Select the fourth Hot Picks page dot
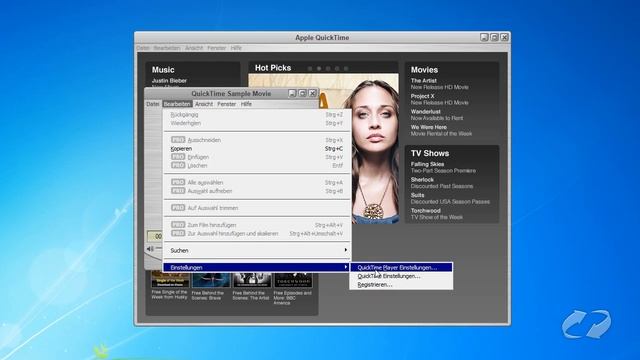Image resolution: width=640 pixels, height=360 pixels. pos(337,69)
